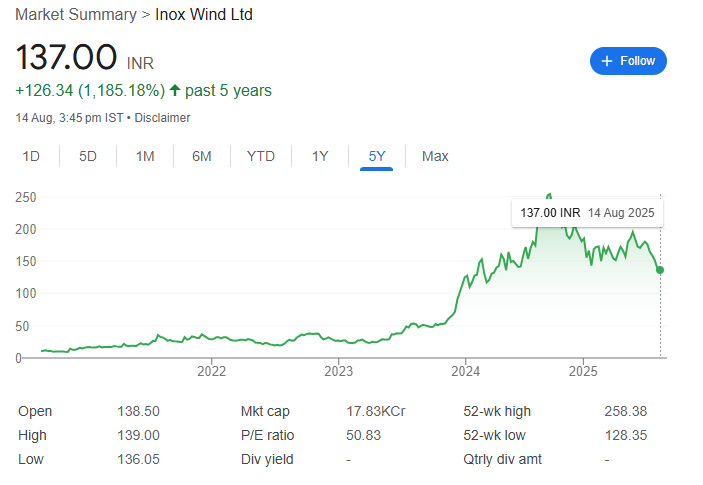Click the P/E ratio label
The height and width of the screenshot is (485, 703).
point(267,435)
